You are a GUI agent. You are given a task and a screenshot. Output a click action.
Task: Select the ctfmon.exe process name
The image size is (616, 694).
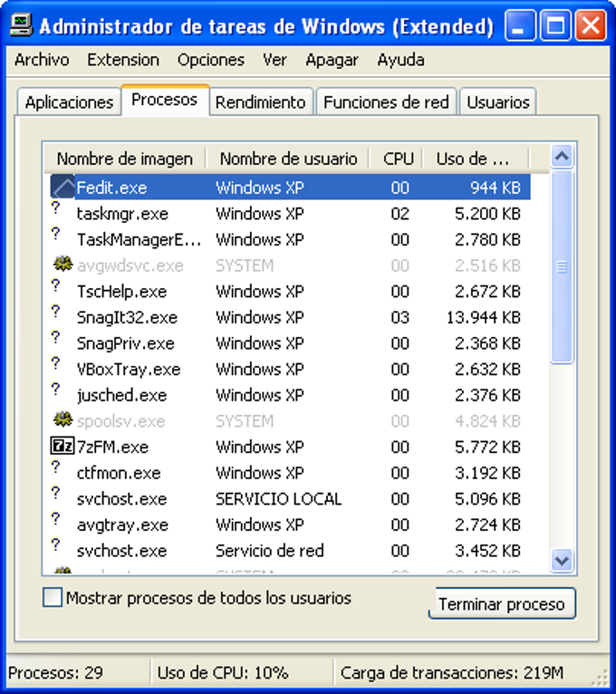pos(119,473)
